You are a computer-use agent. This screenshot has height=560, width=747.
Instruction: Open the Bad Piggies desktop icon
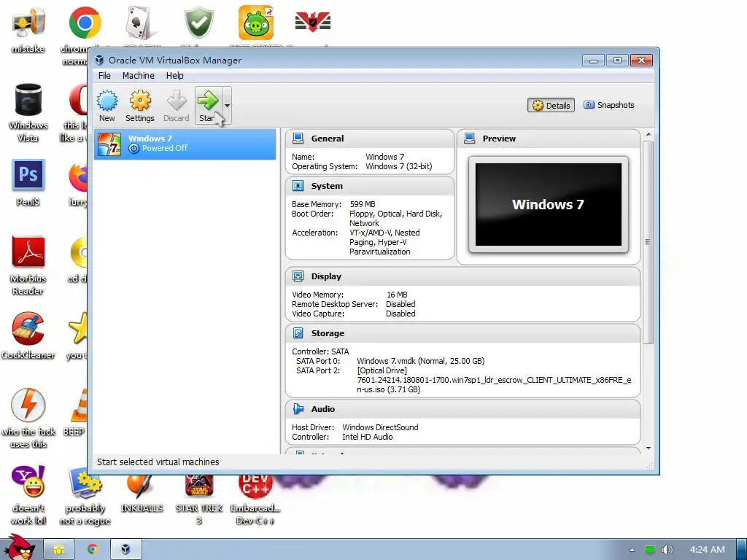coord(256,23)
